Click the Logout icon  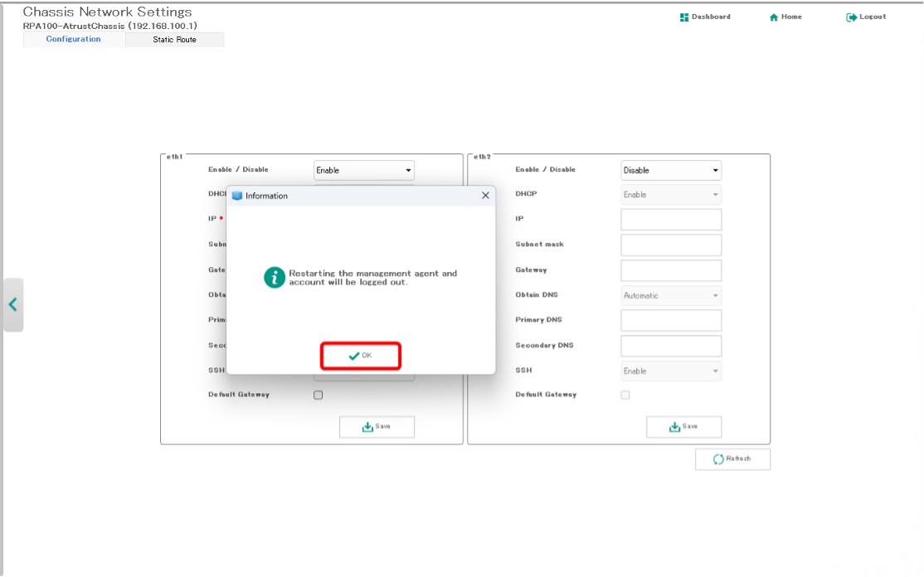(851, 17)
